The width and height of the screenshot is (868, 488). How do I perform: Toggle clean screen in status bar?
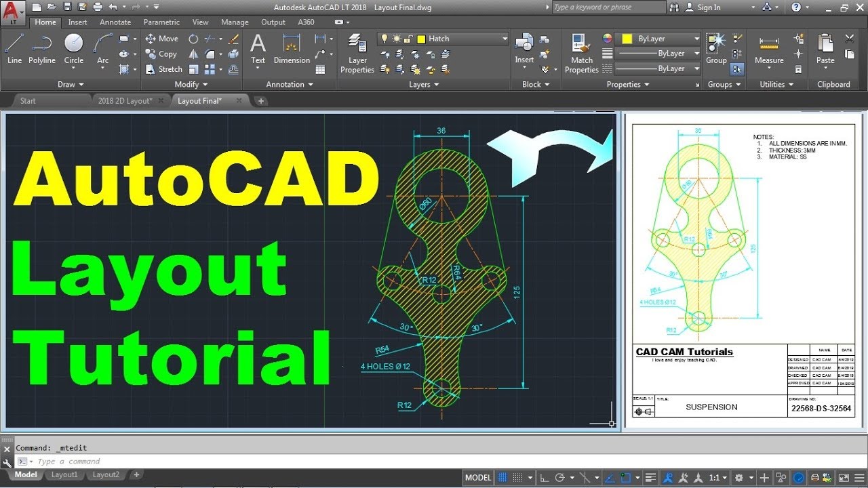click(x=844, y=478)
